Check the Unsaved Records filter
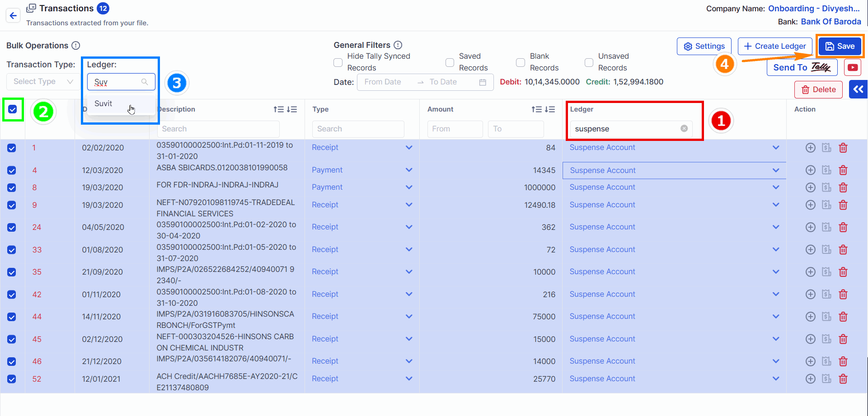This screenshot has width=868, height=416. coord(589,62)
